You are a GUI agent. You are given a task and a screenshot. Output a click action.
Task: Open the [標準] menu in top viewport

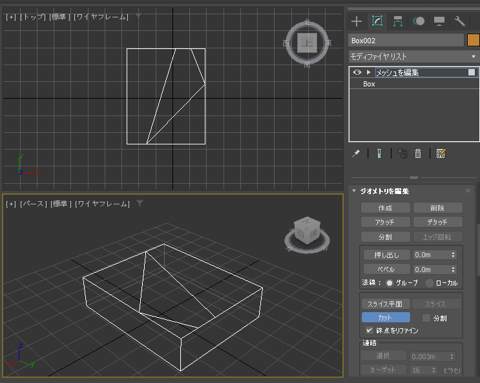click(x=59, y=17)
